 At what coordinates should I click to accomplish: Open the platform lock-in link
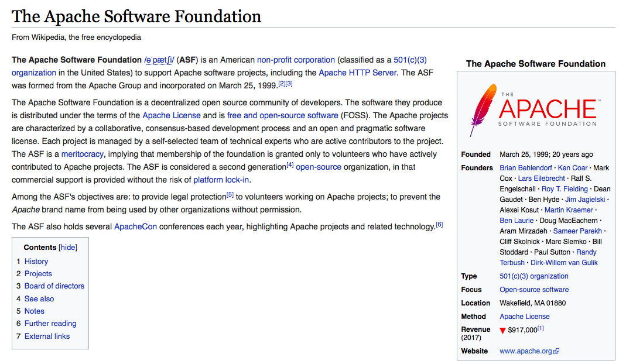(x=221, y=180)
